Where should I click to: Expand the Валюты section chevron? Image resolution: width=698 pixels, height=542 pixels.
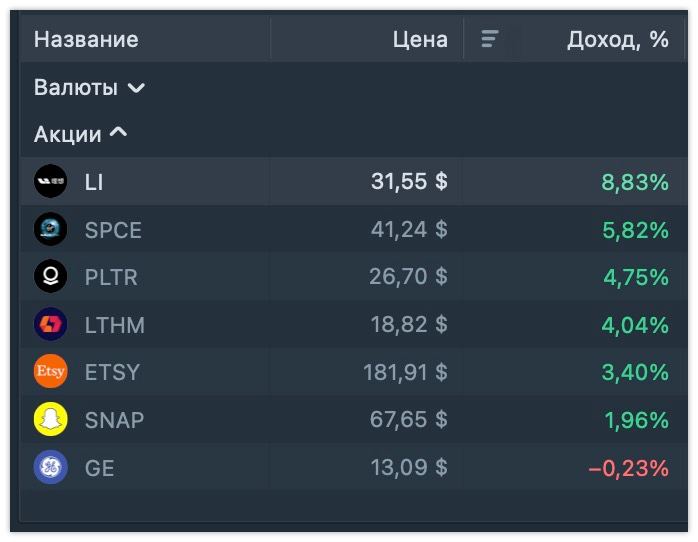(136, 88)
